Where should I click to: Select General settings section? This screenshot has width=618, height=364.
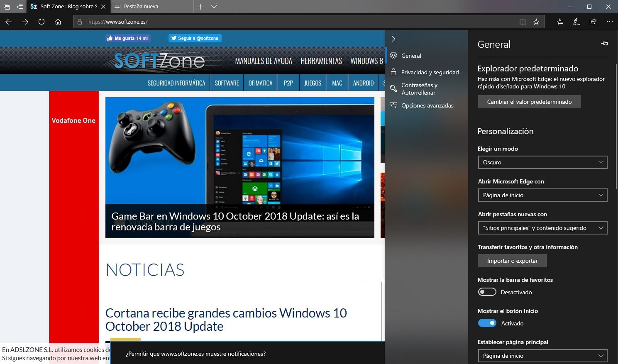click(426, 56)
